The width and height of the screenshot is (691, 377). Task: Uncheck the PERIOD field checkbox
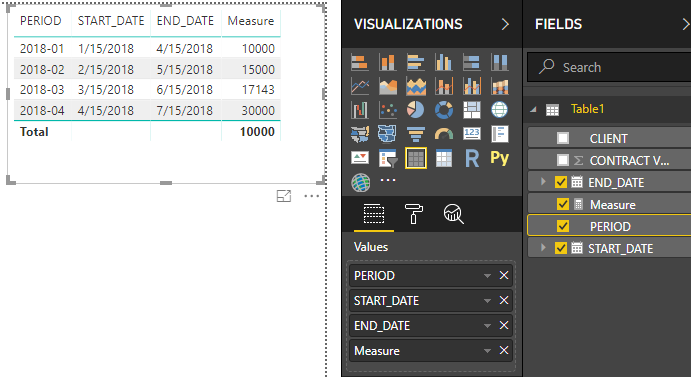click(x=563, y=226)
